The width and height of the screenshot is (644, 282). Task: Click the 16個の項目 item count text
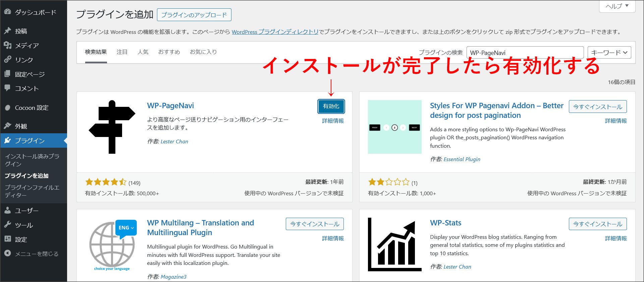(622, 82)
